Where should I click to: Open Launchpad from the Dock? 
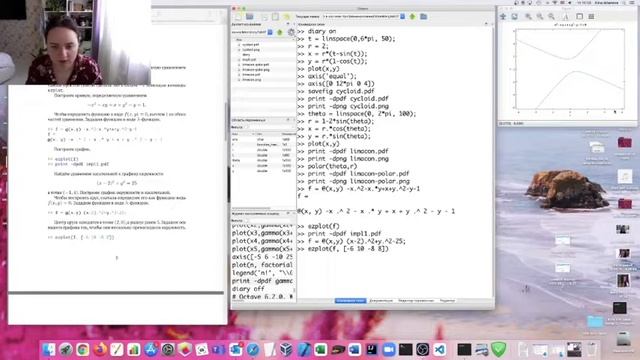66,349
